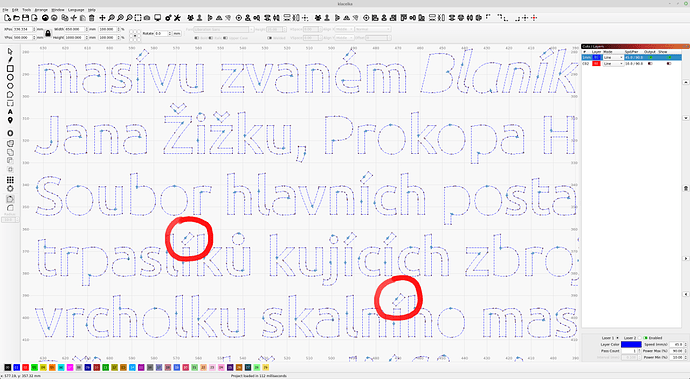Select the Offset shapes tool
The image size is (690, 379).
click(x=10, y=133)
